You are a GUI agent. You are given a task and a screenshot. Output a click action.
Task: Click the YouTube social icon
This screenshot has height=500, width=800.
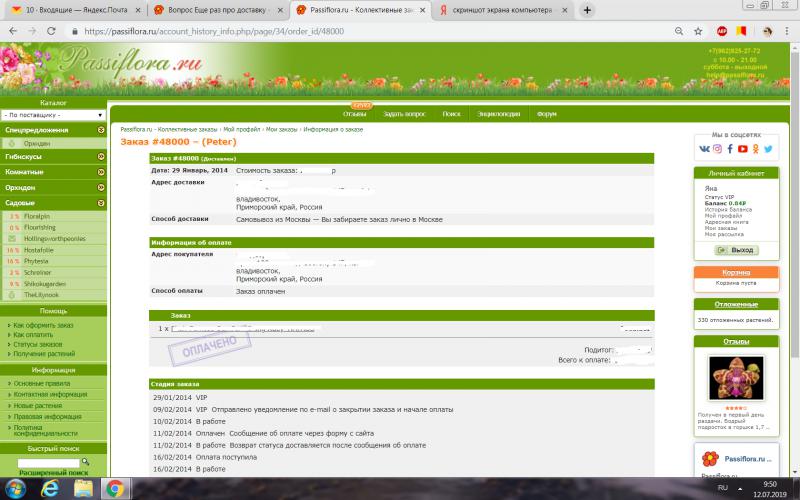[743, 149]
